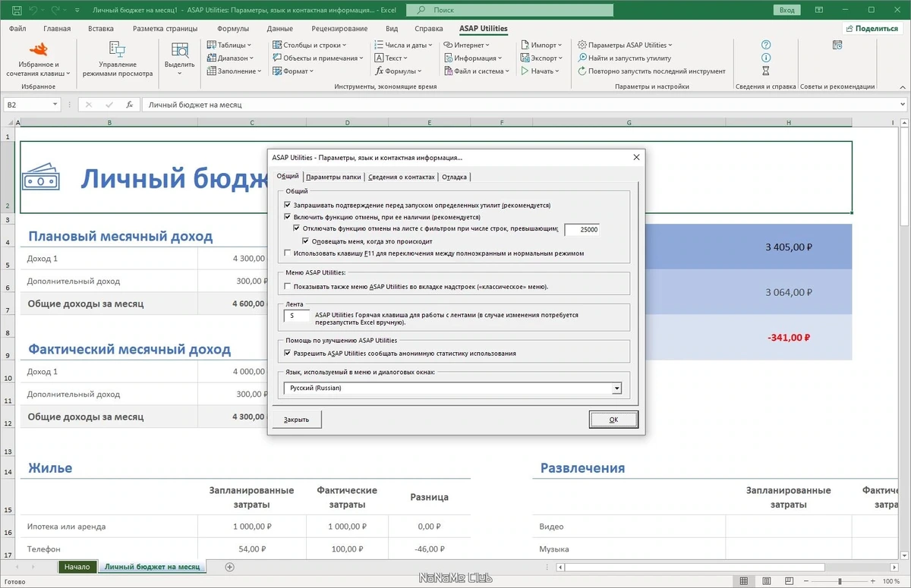Click zoom in plus in status bar
This screenshot has height=588, width=911.
[x=873, y=581]
